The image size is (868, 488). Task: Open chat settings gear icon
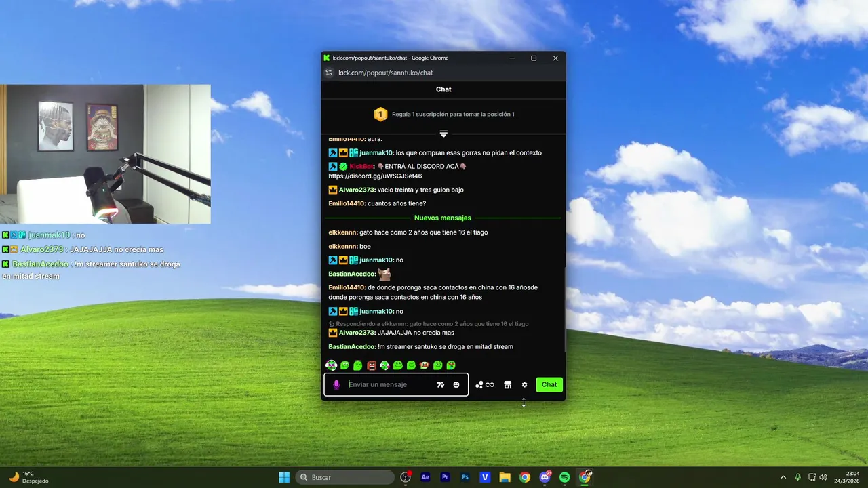click(x=524, y=385)
